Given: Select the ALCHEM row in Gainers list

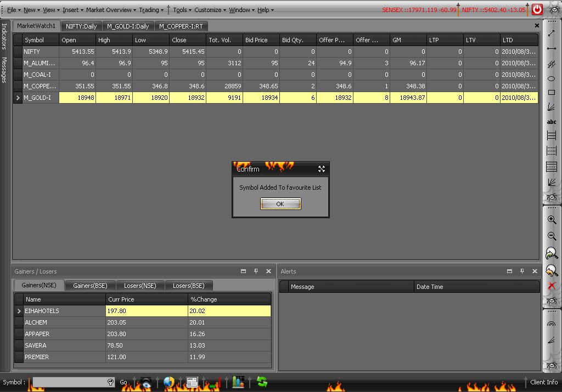Looking at the screenshot, I should pos(143,322).
